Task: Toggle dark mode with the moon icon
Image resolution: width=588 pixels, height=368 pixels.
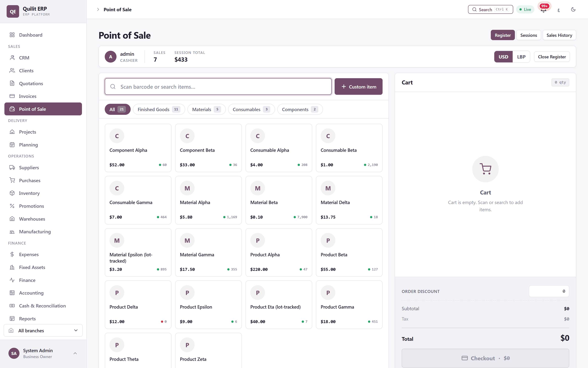Action: click(573, 10)
